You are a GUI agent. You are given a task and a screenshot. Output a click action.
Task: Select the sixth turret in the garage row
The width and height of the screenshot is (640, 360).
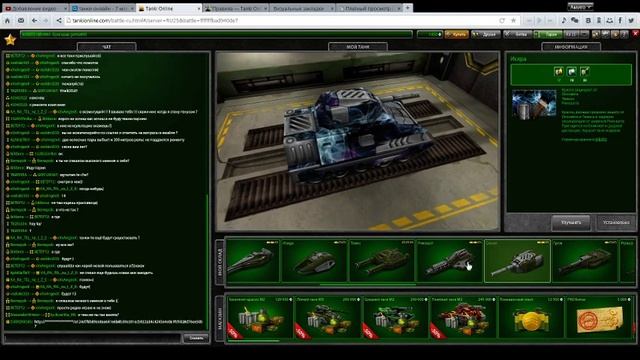click(x=585, y=261)
